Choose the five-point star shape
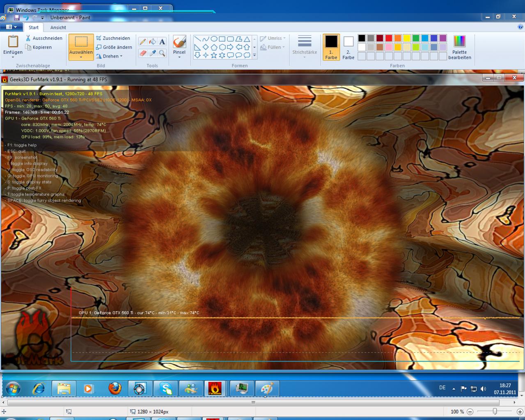The height and width of the screenshot is (420, 525). pos(214,55)
